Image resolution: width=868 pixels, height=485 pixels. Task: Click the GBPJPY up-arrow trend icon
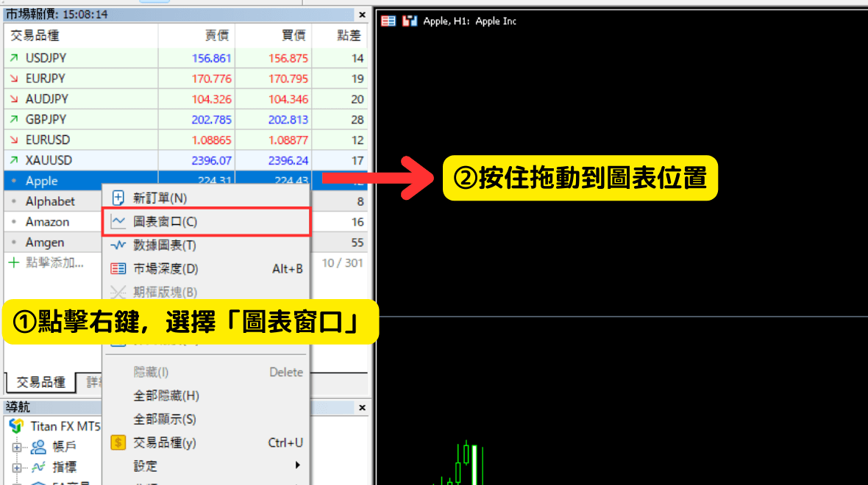point(14,119)
